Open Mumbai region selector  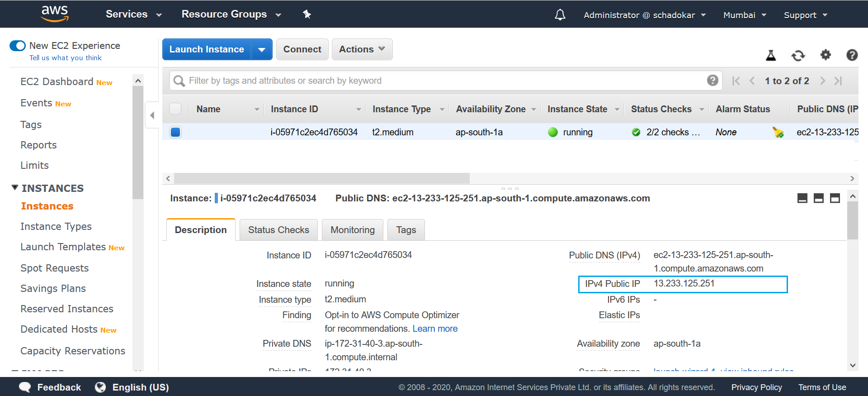click(x=745, y=15)
